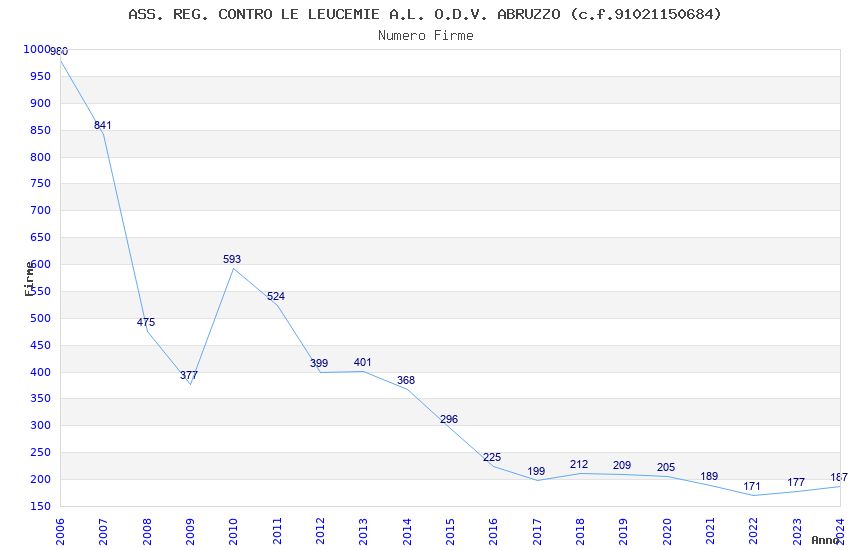Click x-axis year label 2013
Image resolution: width=850 pixels, height=550 pixels.
click(x=363, y=532)
